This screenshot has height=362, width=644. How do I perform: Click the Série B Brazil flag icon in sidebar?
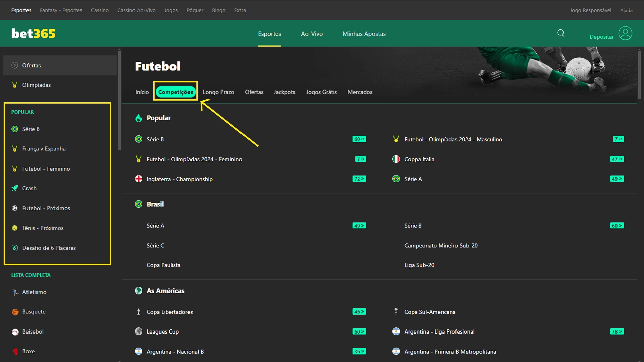point(15,129)
